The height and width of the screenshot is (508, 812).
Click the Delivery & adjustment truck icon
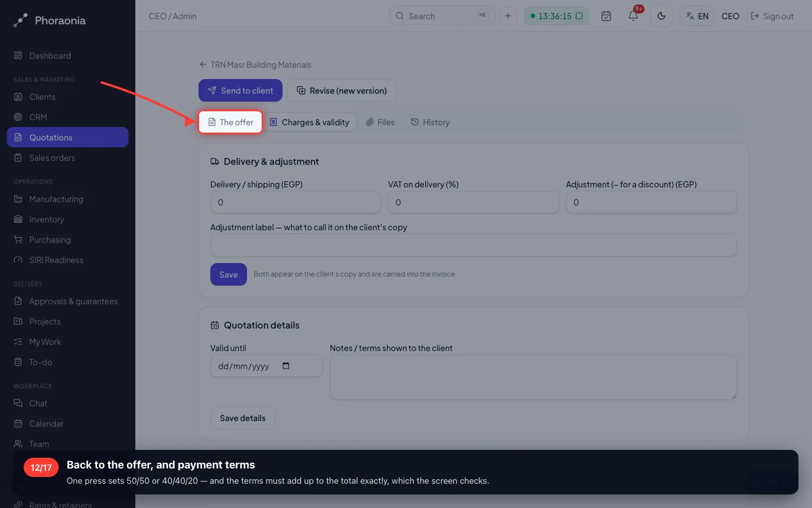click(215, 161)
